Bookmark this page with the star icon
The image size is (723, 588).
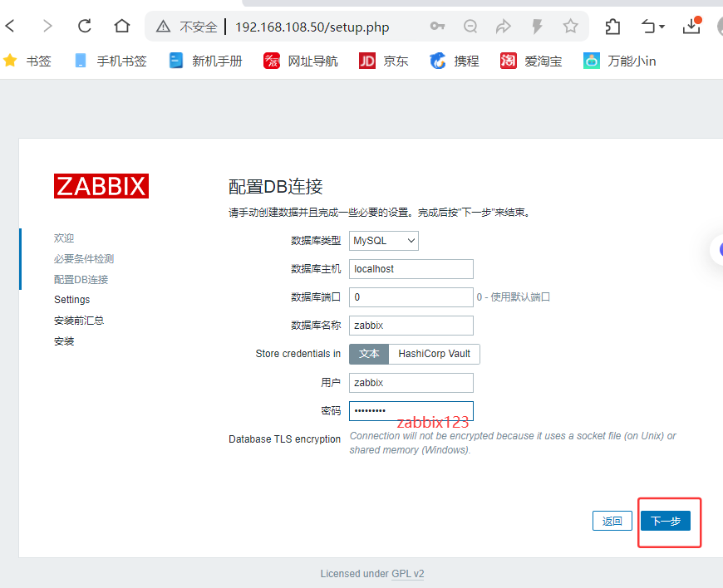pos(570,27)
